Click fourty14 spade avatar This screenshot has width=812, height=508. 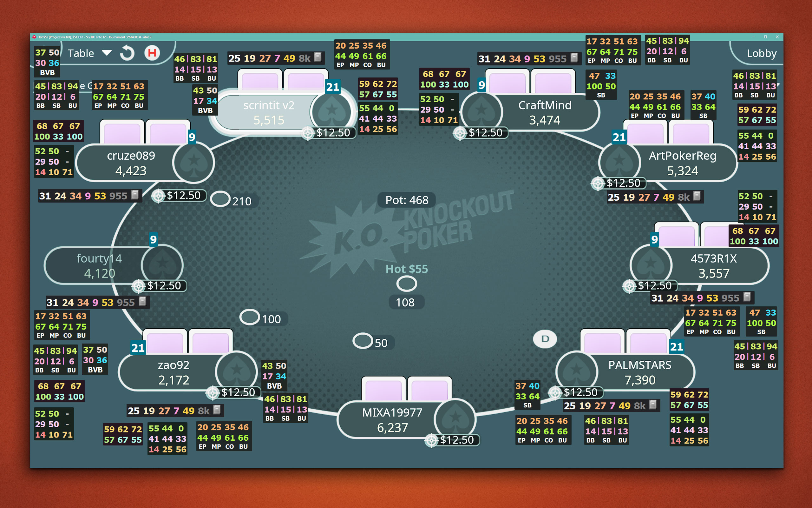point(162,265)
